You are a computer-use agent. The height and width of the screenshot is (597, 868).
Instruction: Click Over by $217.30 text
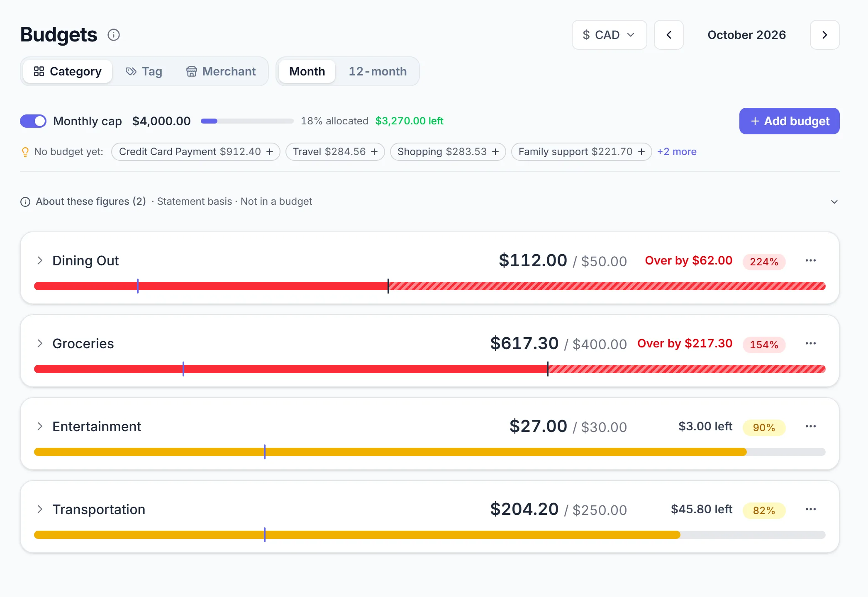(685, 343)
